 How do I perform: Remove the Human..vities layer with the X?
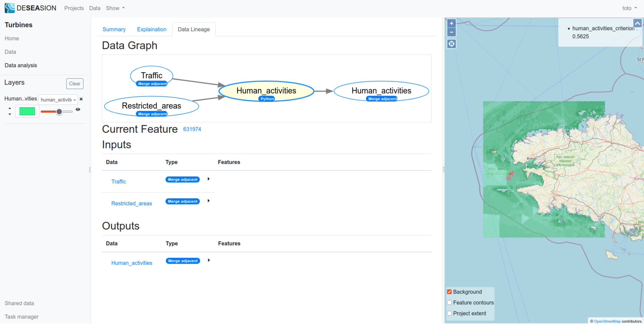(81, 99)
